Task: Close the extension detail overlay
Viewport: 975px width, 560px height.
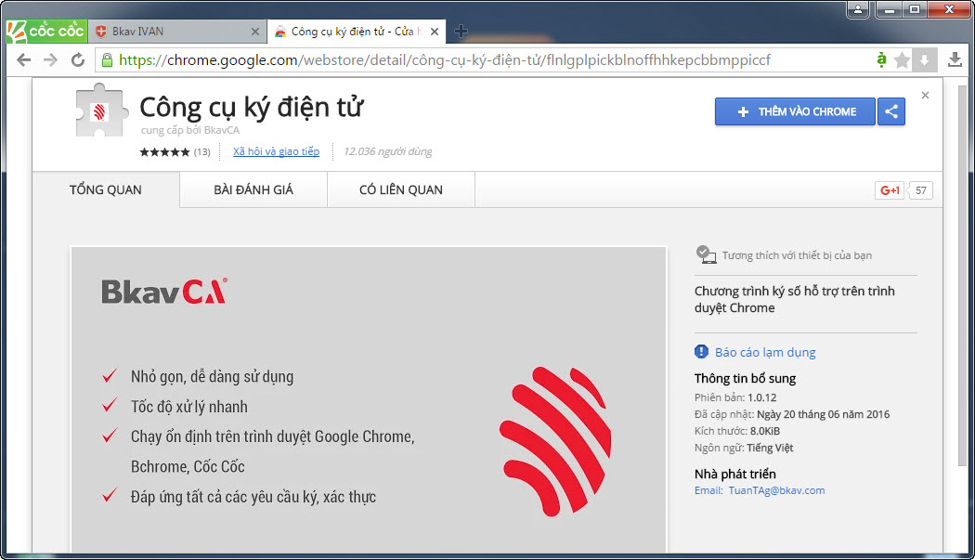Action: coord(925,96)
